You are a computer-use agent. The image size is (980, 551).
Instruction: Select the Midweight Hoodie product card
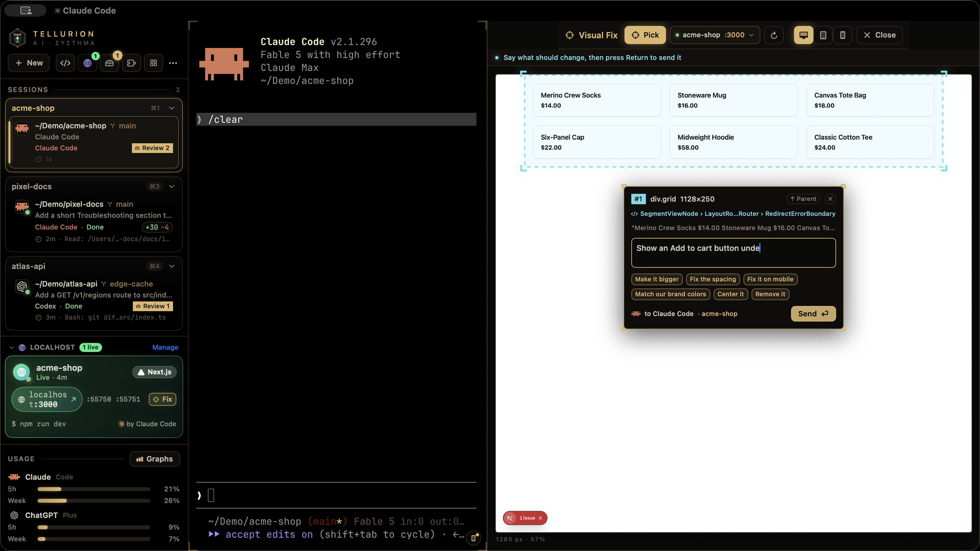coord(734,142)
